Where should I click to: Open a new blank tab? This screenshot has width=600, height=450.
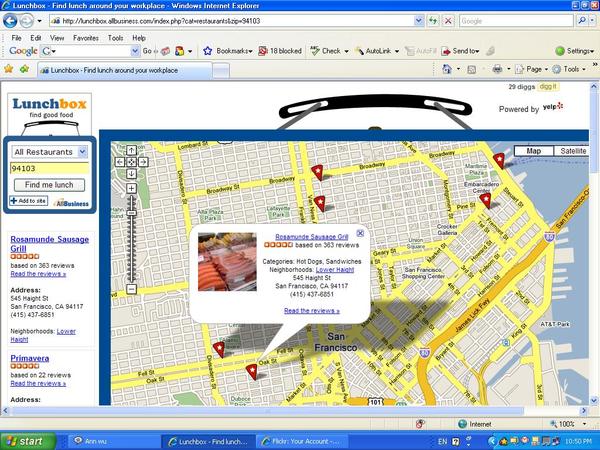(221, 71)
